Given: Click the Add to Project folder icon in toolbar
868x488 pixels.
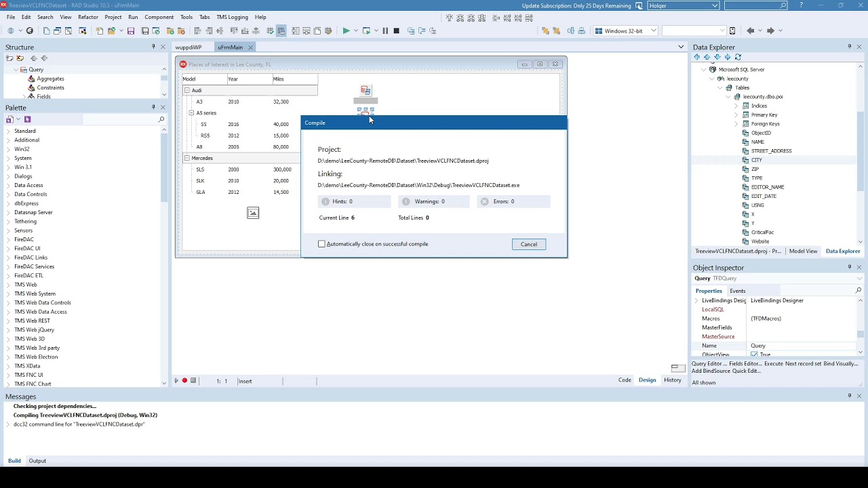Looking at the screenshot, I should click(x=170, y=30).
